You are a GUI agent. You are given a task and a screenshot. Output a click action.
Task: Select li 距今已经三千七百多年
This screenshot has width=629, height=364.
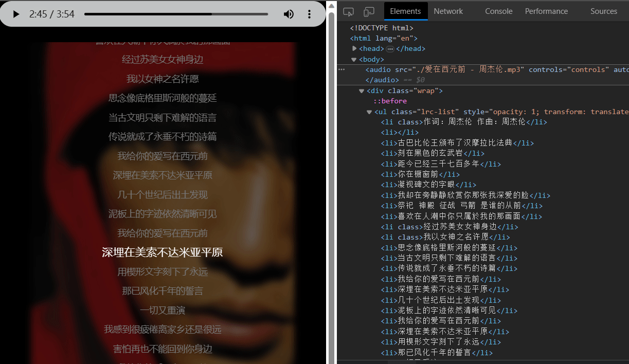[x=441, y=164]
